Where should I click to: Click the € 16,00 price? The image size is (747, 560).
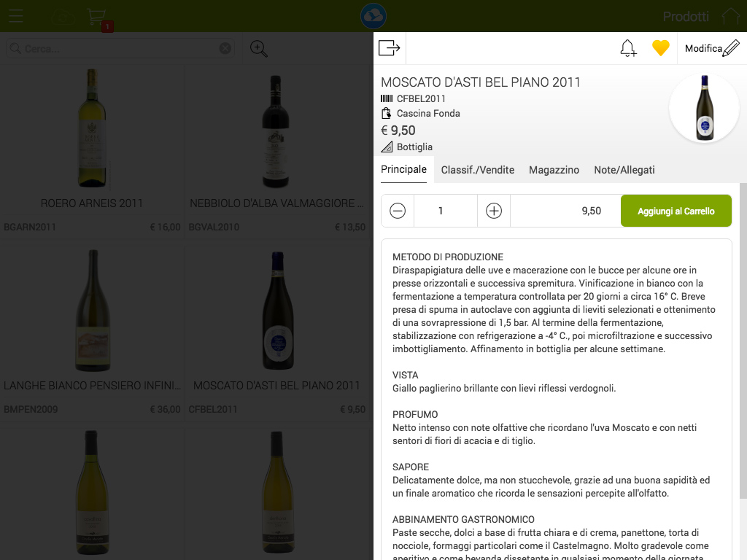(166, 227)
